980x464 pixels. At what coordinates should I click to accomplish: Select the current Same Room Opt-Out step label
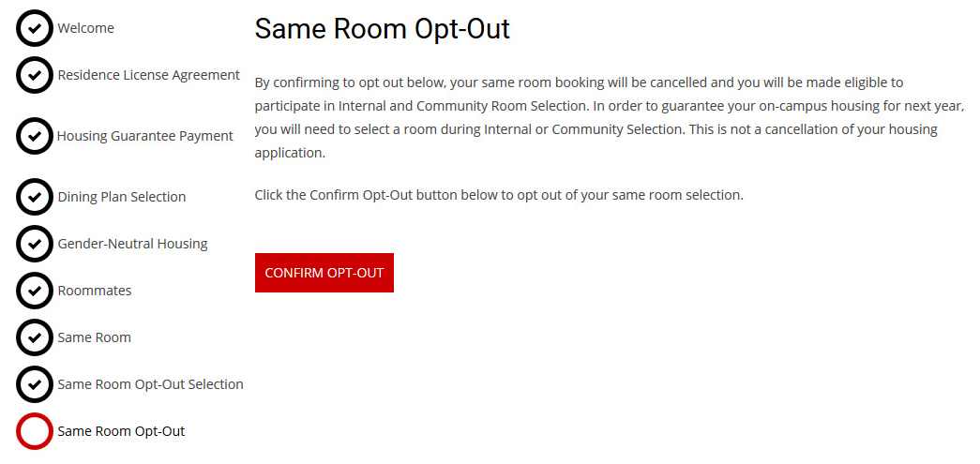pyautogui.click(x=121, y=431)
